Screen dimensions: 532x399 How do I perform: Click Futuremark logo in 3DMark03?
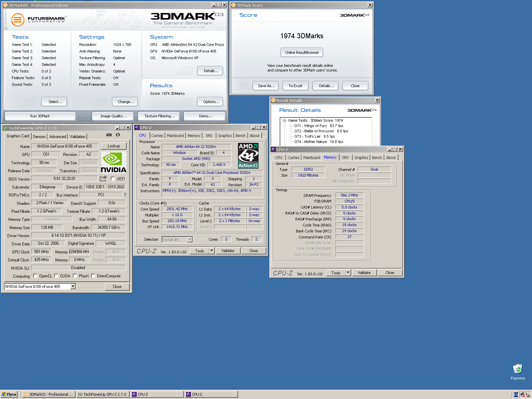click(38, 20)
